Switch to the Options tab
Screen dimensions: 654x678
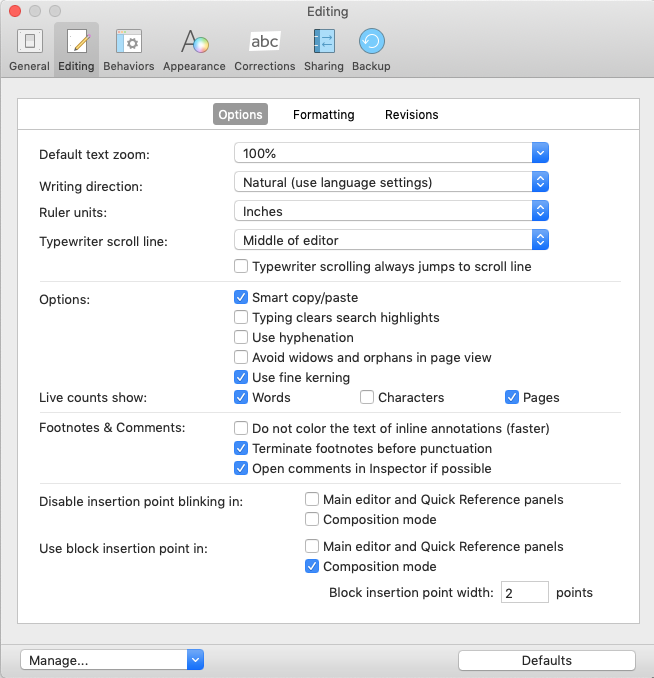pos(240,114)
